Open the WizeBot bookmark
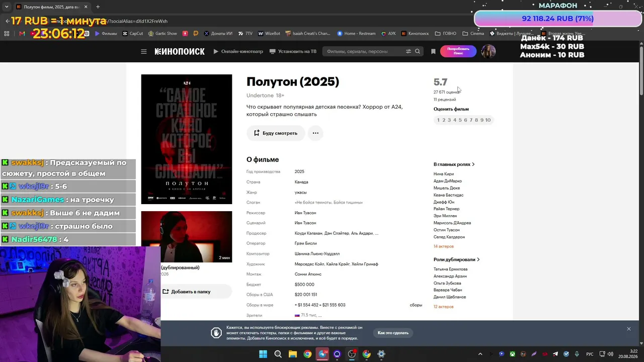644x362 pixels. pos(269,34)
